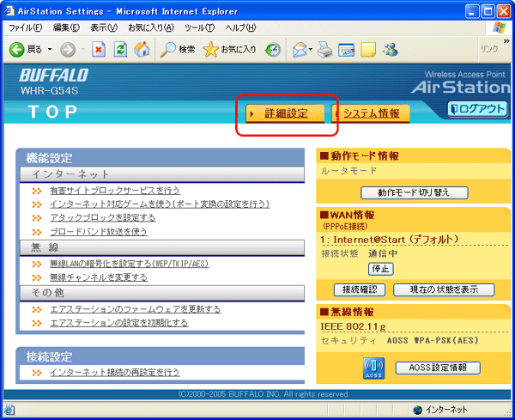Click the 通信中 connection status text

coord(383,253)
